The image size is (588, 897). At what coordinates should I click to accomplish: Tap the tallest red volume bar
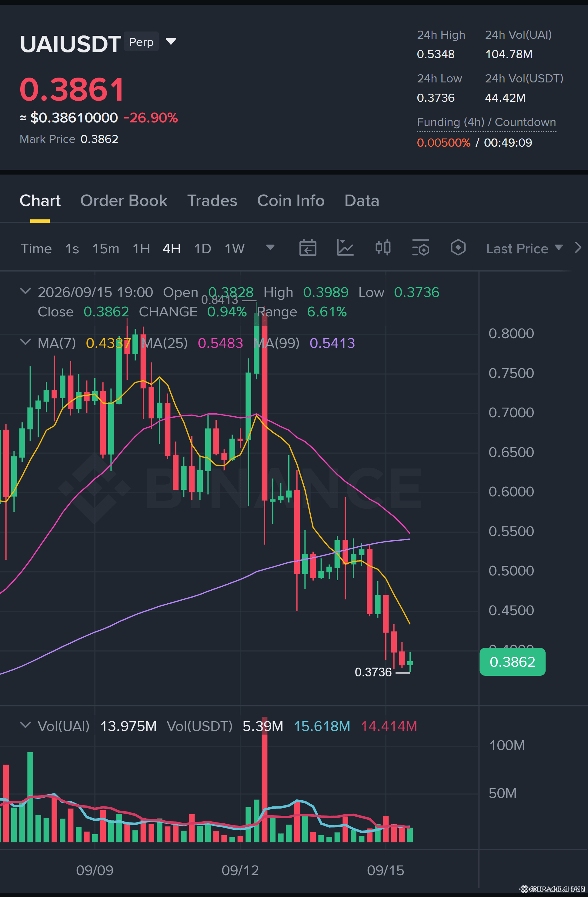(x=265, y=779)
